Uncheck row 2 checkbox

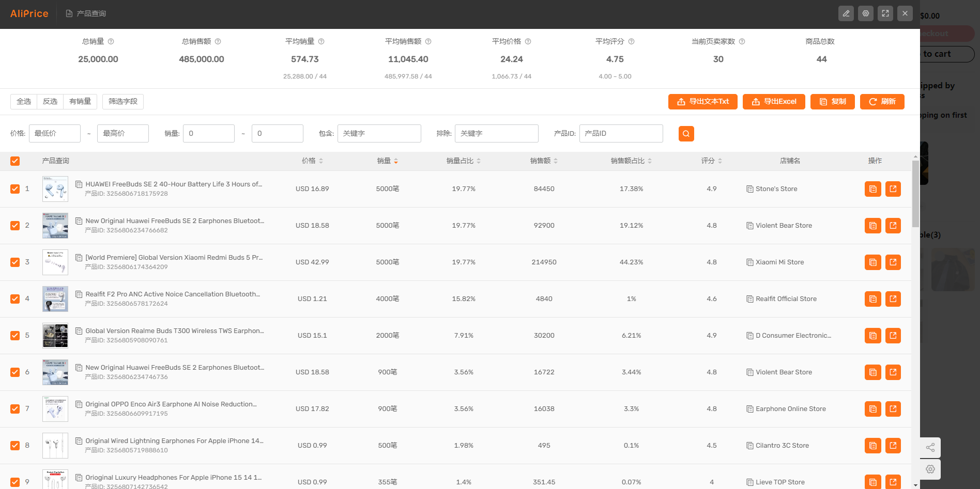click(15, 226)
